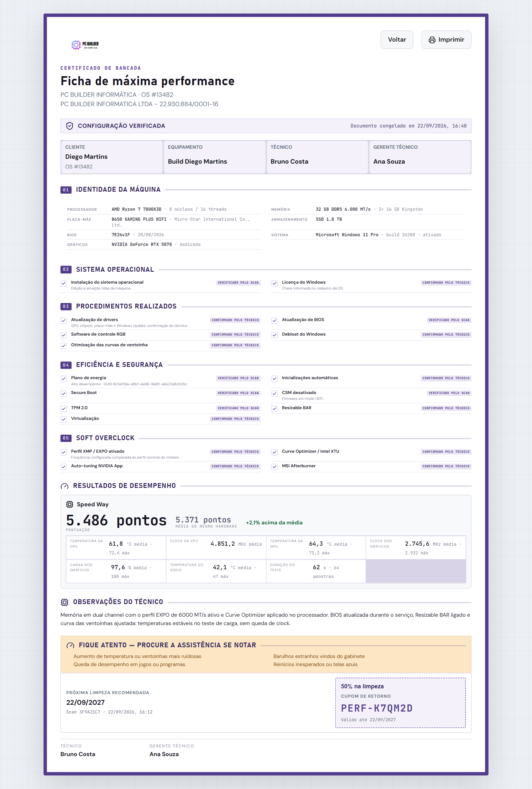Toggle the Virtualização checkbox
The height and width of the screenshot is (789, 532).
64,420
